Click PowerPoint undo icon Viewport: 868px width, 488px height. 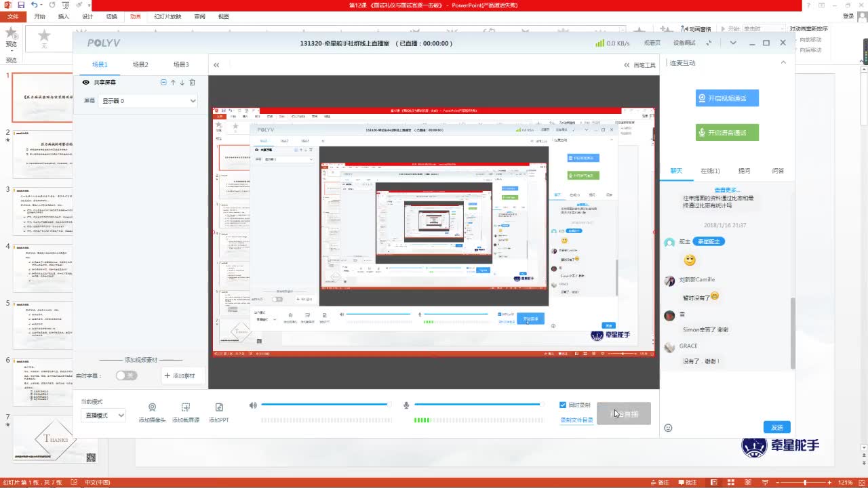35,5
